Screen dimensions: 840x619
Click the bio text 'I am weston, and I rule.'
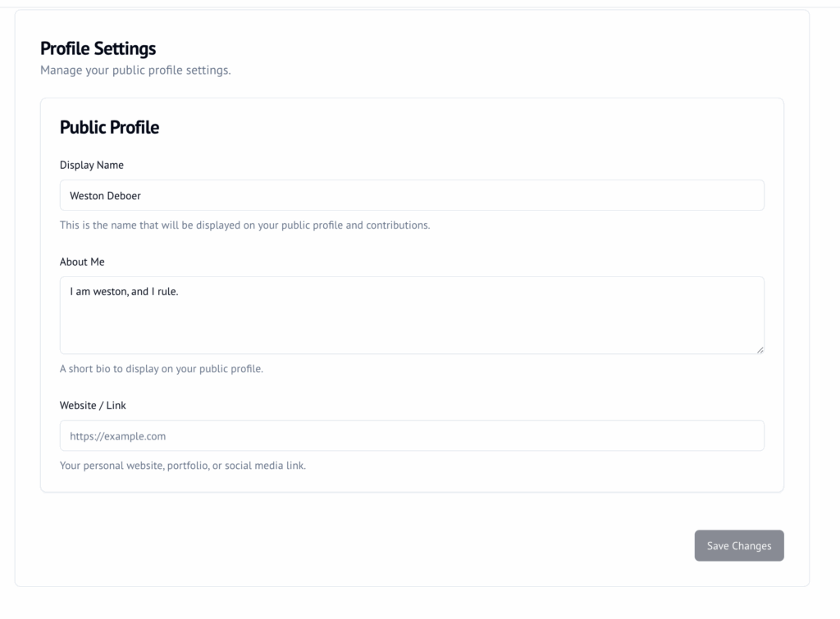pyautogui.click(x=124, y=291)
